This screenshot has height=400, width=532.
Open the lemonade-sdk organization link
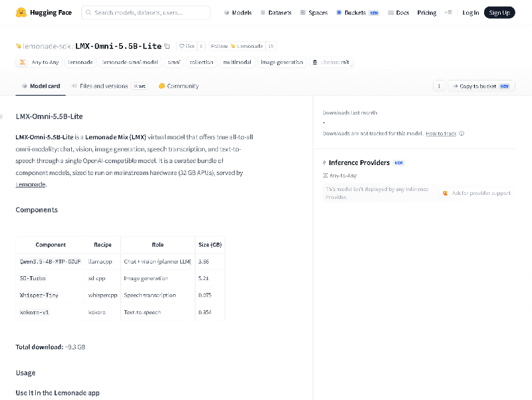(47, 46)
